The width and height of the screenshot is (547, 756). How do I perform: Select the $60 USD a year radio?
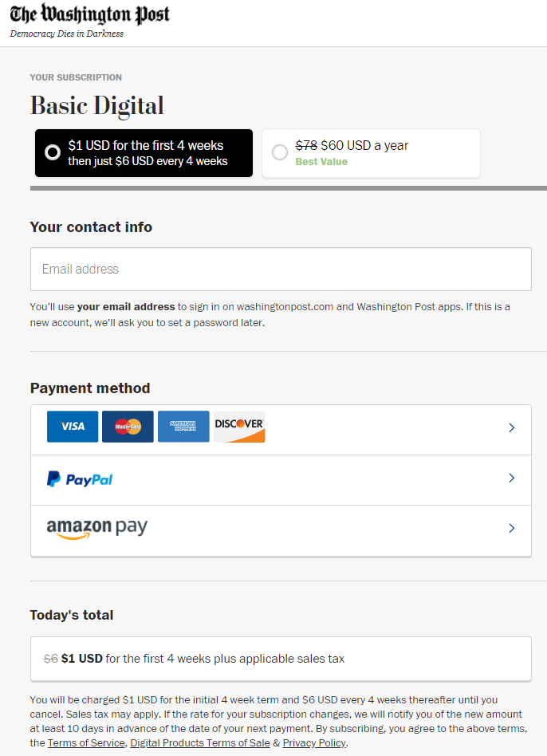(x=280, y=152)
